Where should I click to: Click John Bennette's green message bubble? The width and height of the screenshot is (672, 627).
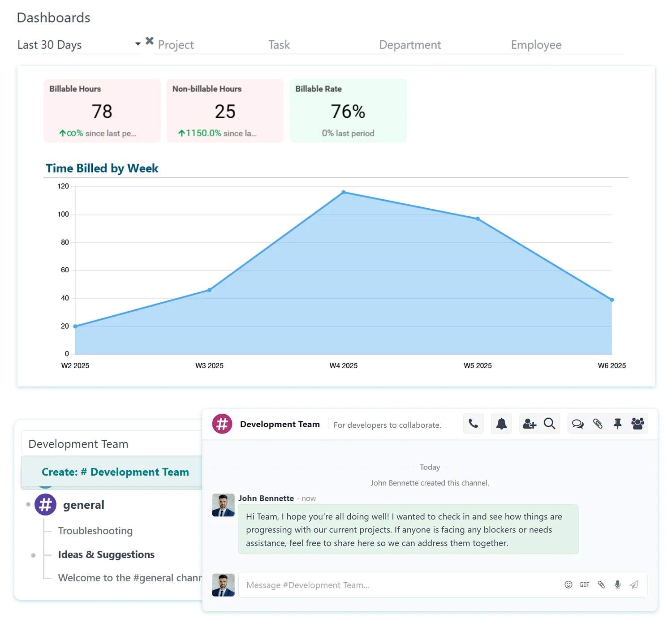[408, 529]
